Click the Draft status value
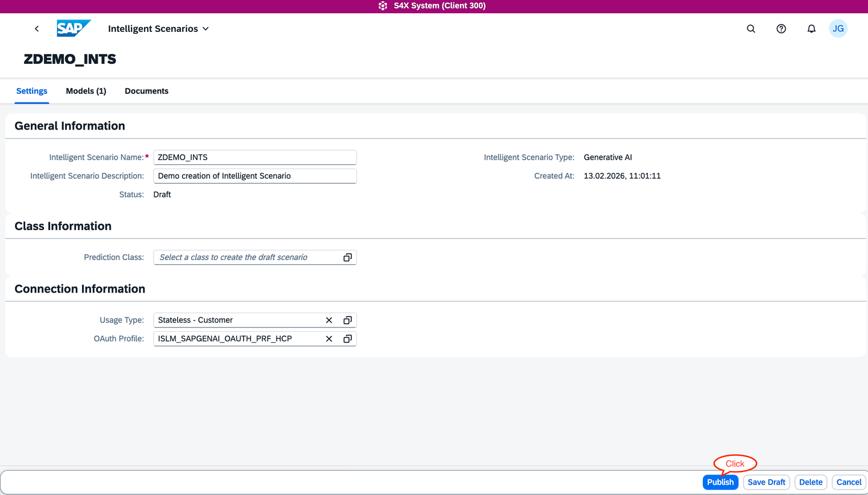868x495 pixels. [162, 195]
